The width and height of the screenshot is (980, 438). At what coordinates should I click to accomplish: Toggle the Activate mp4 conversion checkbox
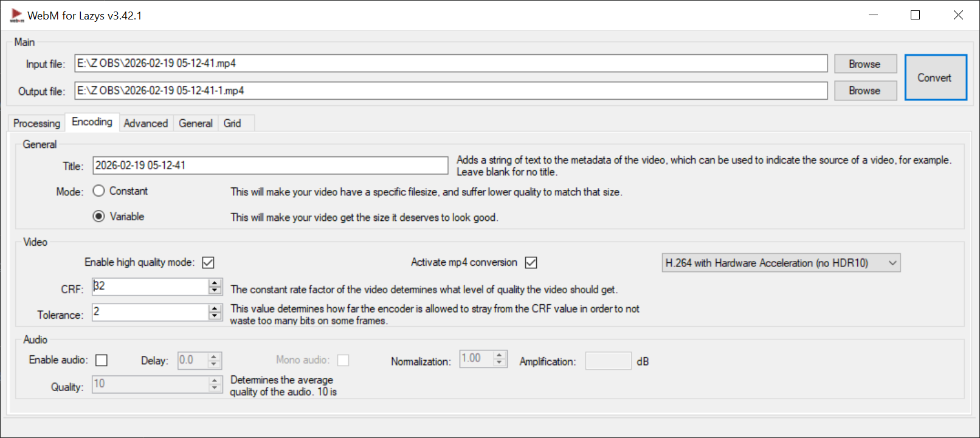(531, 263)
